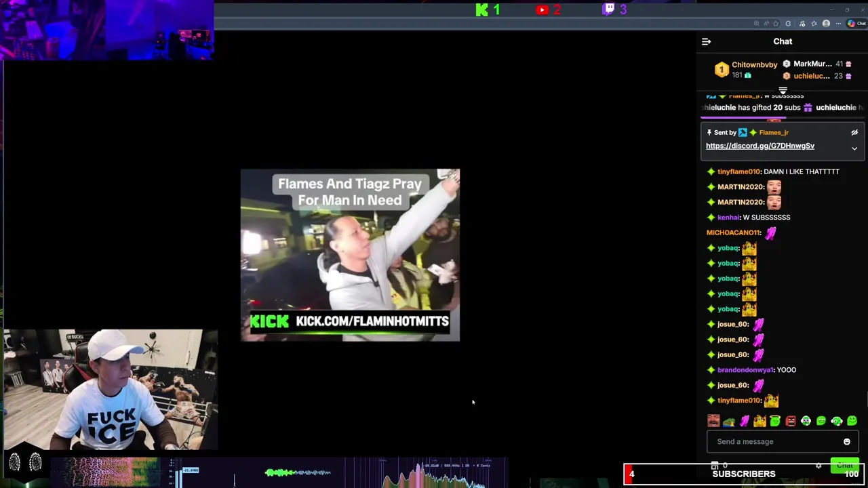Image resolution: width=868 pixels, height=488 pixels.
Task: Open uchieluc... third-place gifter entry
Action: (x=817, y=76)
